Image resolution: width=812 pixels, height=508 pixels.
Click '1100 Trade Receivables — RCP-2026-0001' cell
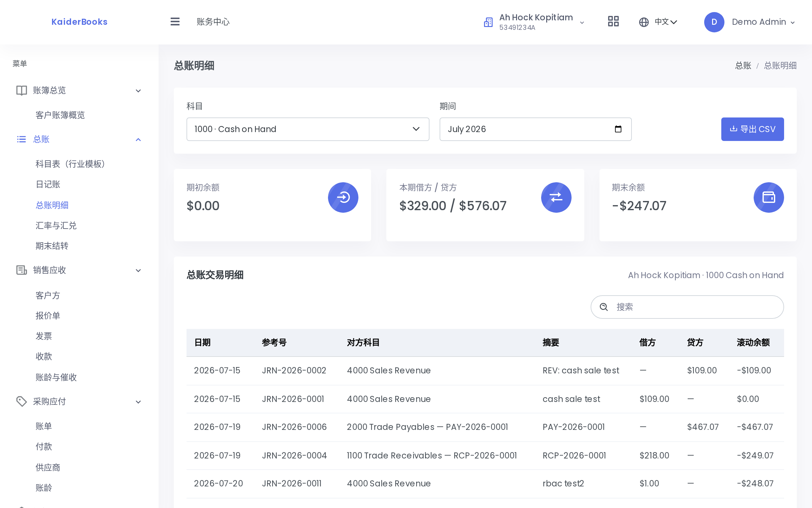tap(431, 455)
